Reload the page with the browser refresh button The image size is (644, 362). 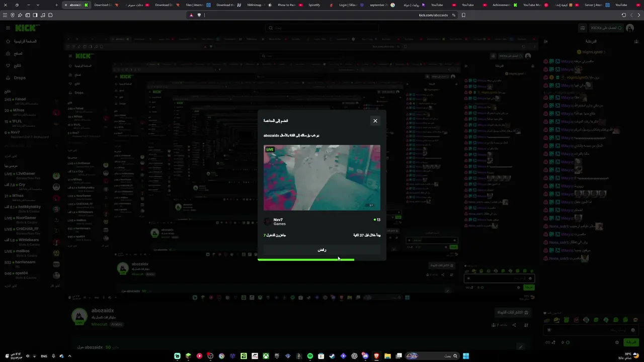click(624, 15)
